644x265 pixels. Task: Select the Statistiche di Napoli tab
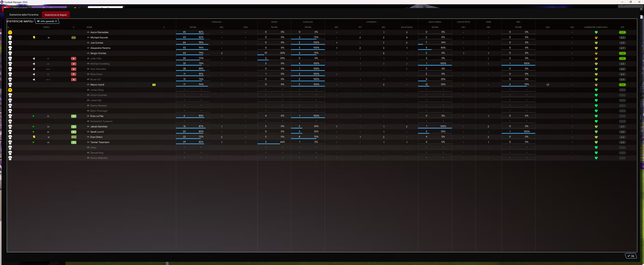[55, 15]
